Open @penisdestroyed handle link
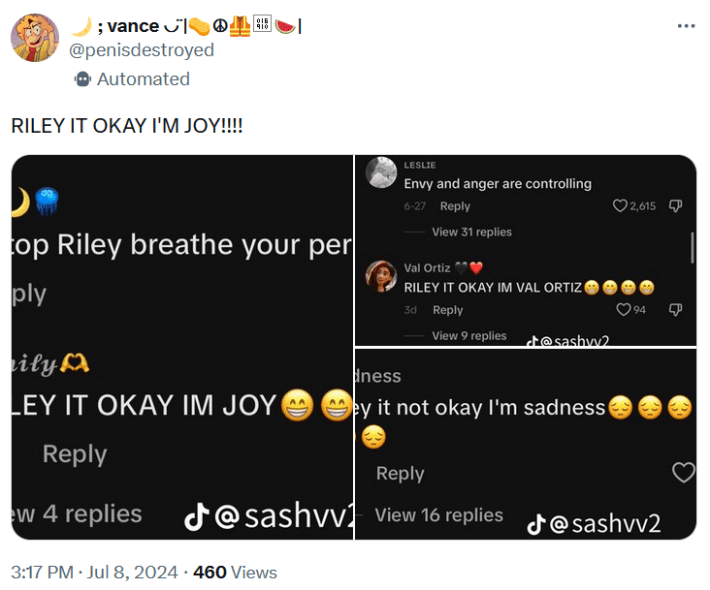Viewport: 710px width, 590px height. coord(141,50)
